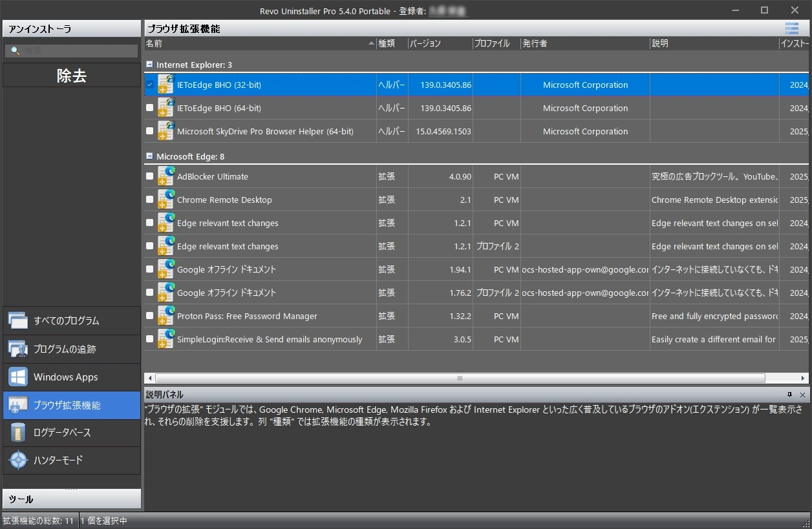Screen dimensions: 812x529
Task: Select the Google オフライン ドキュメント プロファイル 2 row
Action: (476, 293)
